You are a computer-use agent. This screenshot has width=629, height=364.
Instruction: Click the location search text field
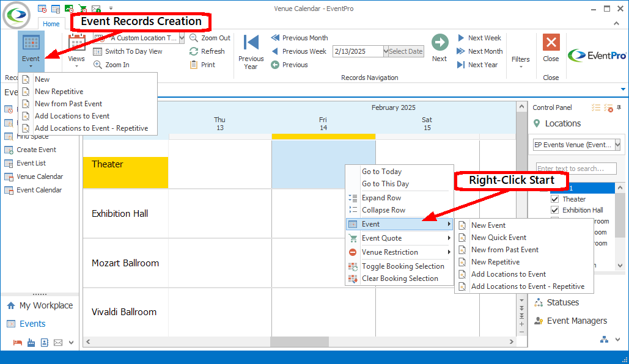(576, 169)
